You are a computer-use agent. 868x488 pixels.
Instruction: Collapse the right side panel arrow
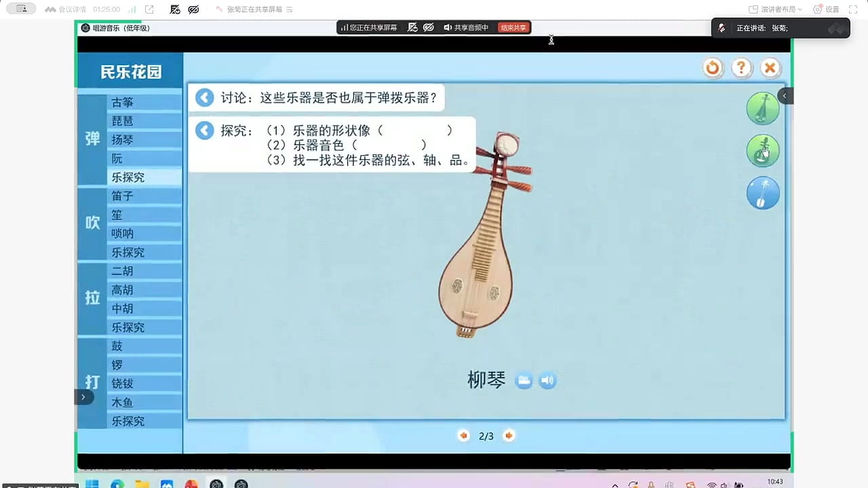point(785,96)
